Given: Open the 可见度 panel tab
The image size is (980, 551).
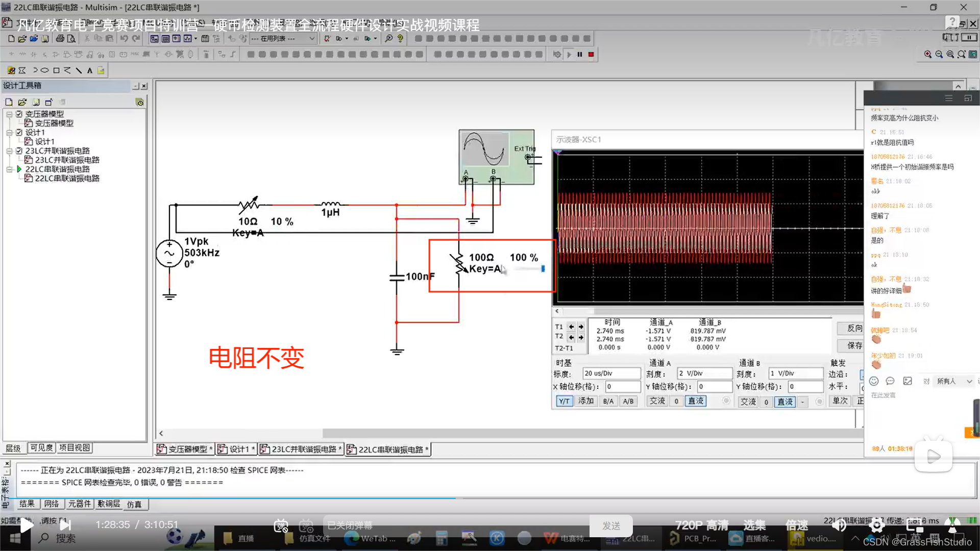Looking at the screenshot, I should point(41,447).
